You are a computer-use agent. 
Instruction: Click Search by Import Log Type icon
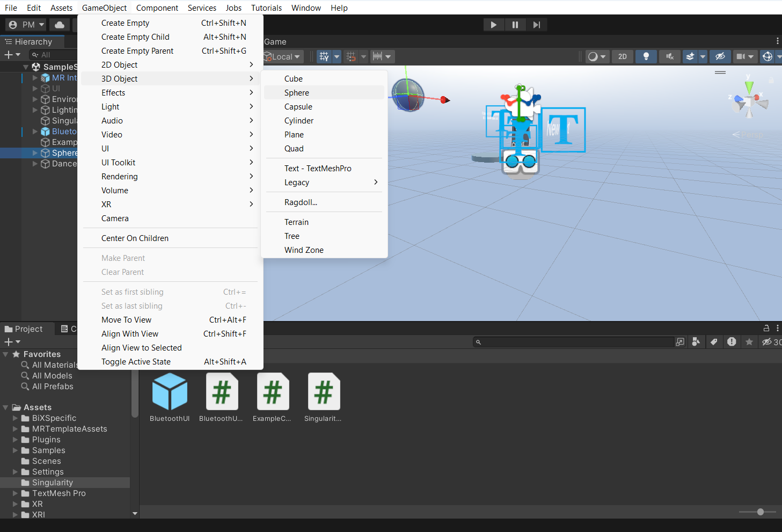[732, 342]
